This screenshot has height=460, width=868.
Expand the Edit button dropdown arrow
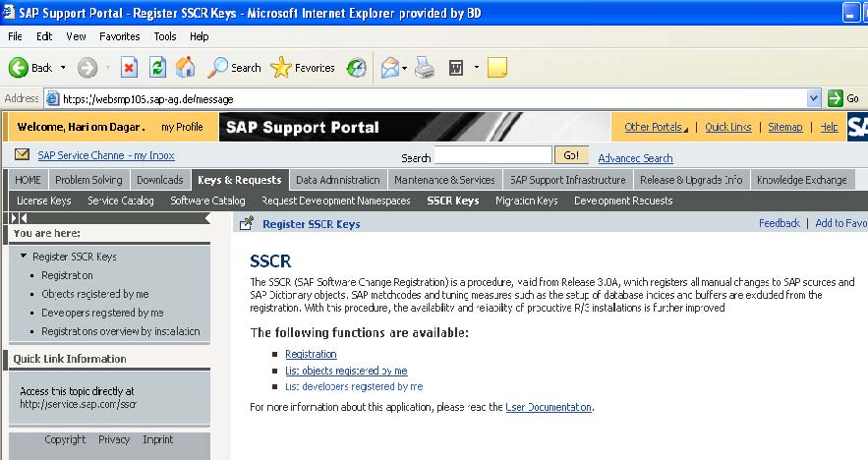[x=477, y=68]
